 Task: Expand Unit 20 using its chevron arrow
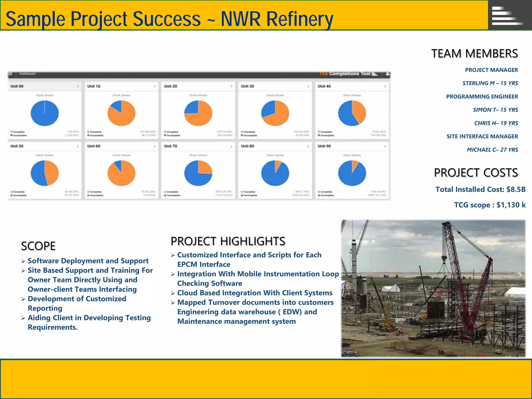231,86
